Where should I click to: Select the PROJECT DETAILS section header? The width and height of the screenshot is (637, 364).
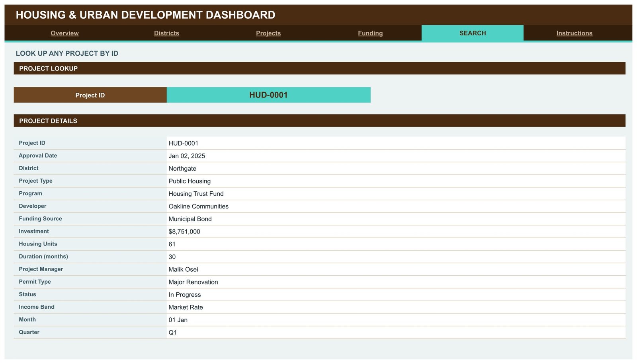pyautogui.click(x=320, y=121)
